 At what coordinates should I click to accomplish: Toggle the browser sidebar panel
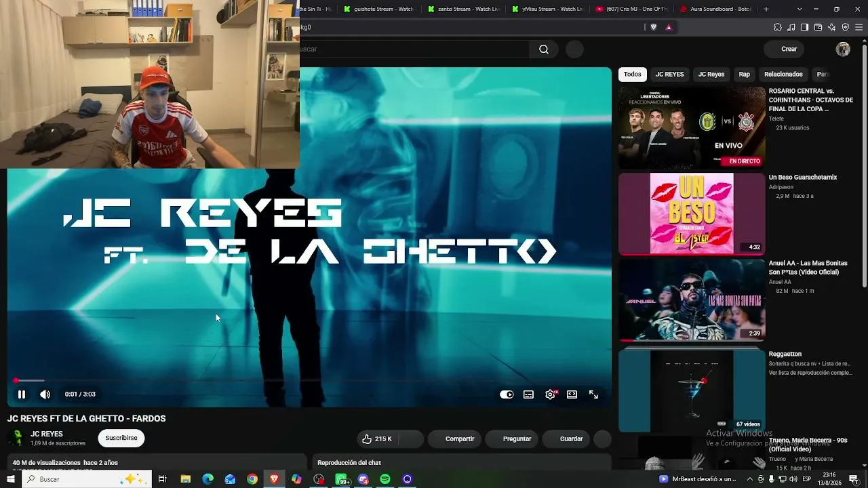(804, 27)
